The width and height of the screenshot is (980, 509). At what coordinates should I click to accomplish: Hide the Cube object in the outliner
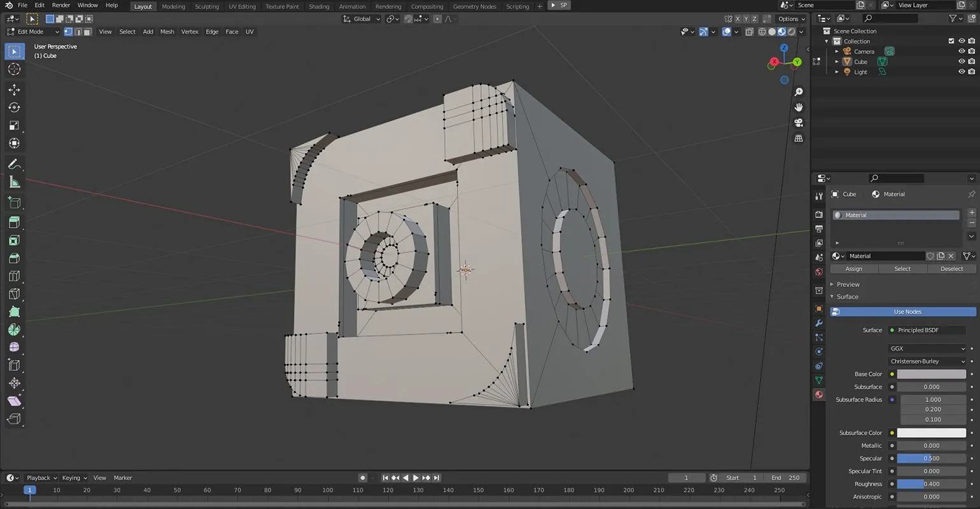coord(962,62)
